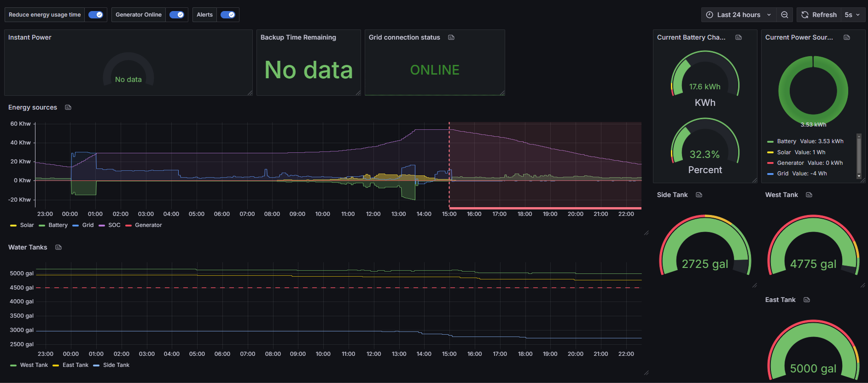Screen dimensions: 868x383
Task: Click the clock icon in time picker
Action: click(x=710, y=15)
